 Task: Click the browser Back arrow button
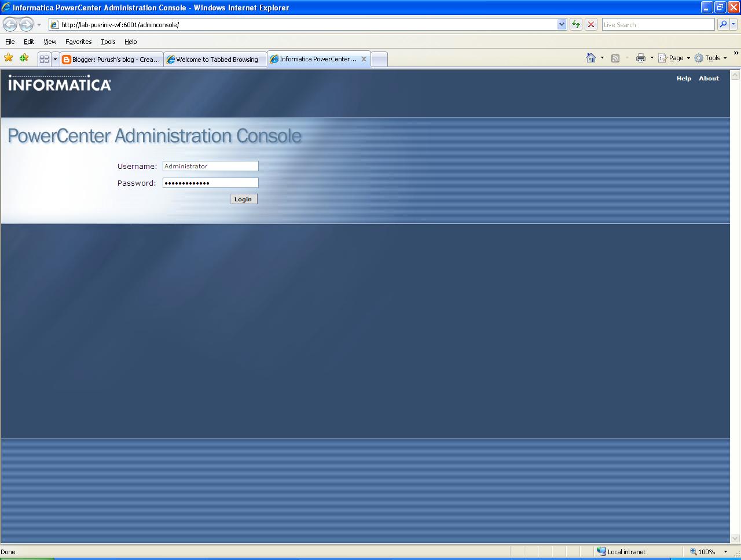[x=10, y=24]
